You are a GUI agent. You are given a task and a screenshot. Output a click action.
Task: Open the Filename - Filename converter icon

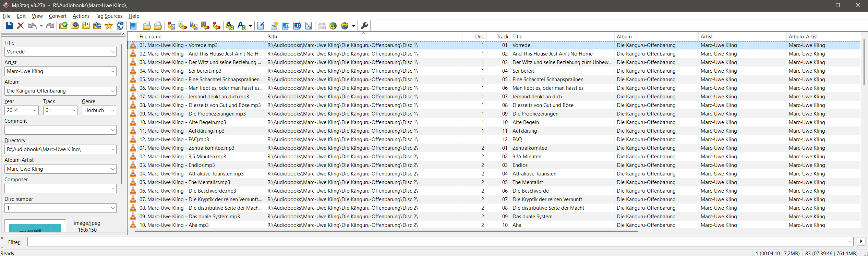pos(194,26)
